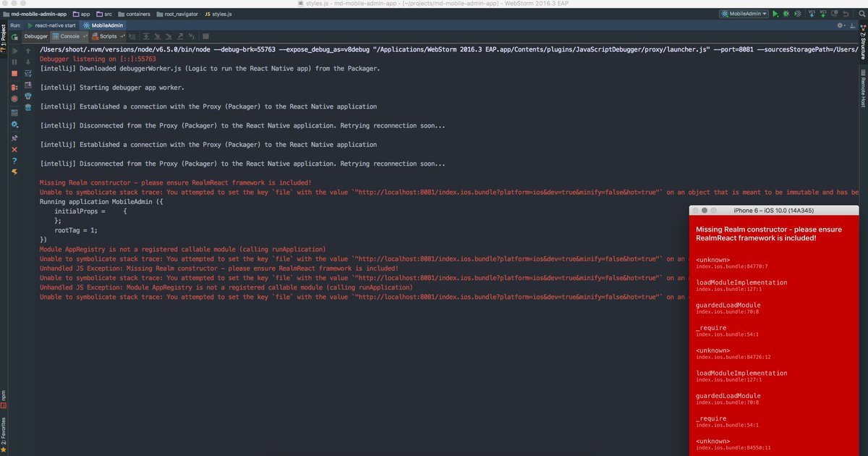Switch to the Scripts tab
Viewport: 868px width, 456px height.
pyautogui.click(x=108, y=36)
